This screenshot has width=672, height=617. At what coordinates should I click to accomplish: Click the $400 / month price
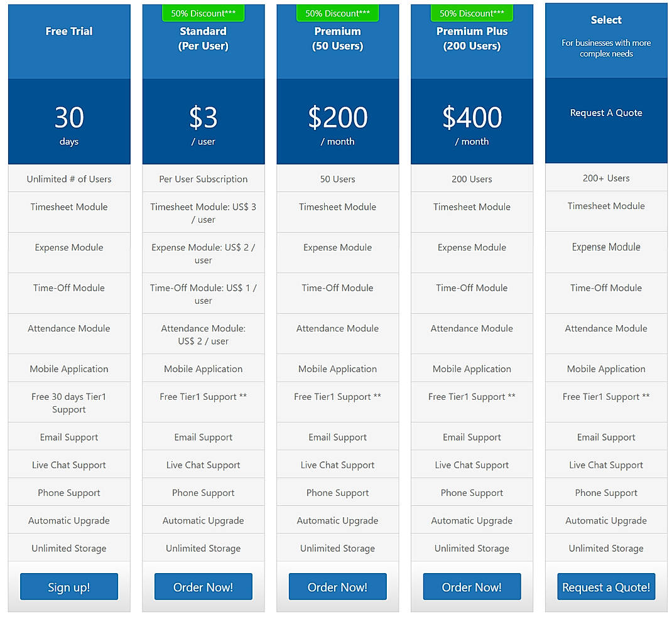pos(472,121)
